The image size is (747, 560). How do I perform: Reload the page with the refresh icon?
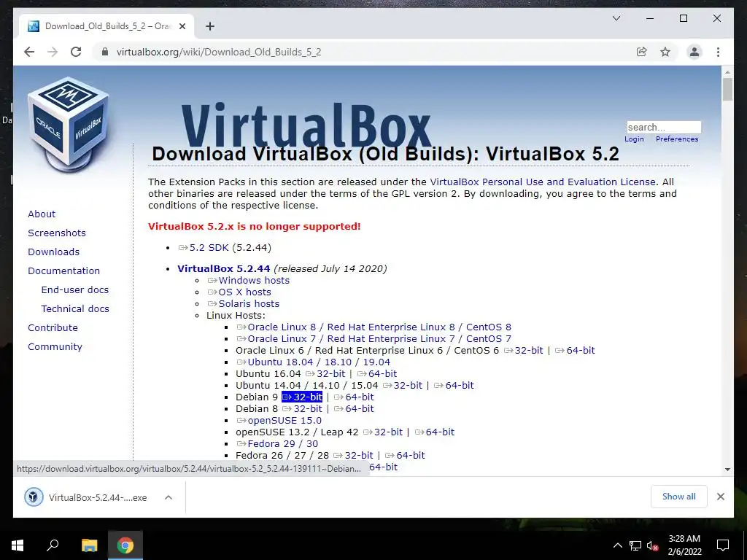coord(76,52)
